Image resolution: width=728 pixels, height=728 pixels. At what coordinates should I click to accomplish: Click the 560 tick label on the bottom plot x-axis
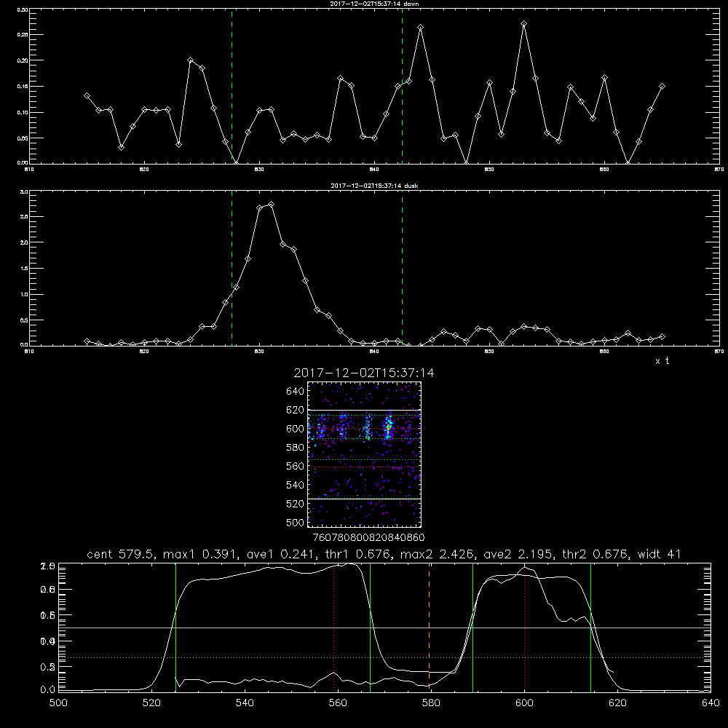coord(338,703)
